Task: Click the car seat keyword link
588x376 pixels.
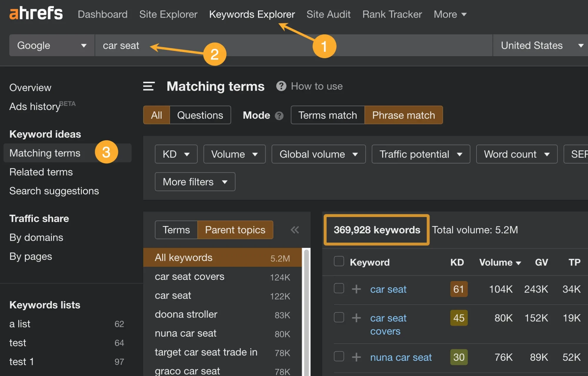Action: pyautogui.click(x=388, y=289)
